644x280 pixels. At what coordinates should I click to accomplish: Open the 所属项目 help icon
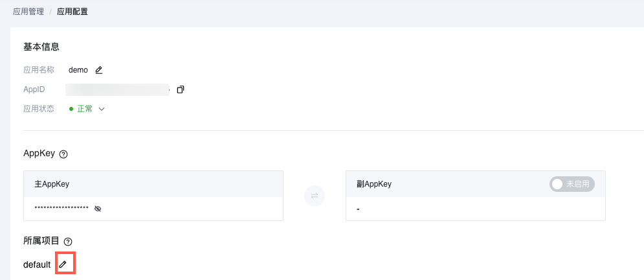(x=68, y=242)
